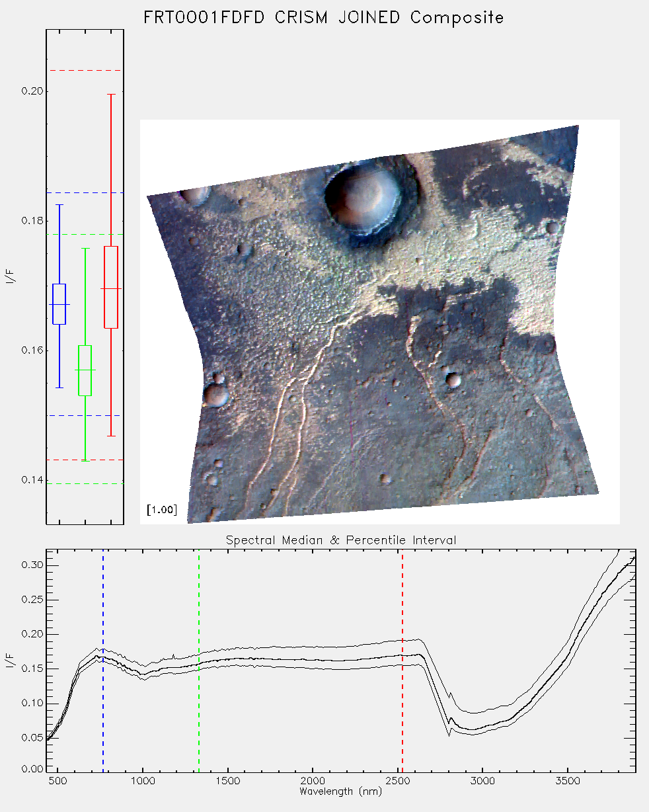Click the Wavelength (nm) axis label
This screenshot has width=649, height=812.
tap(341, 791)
